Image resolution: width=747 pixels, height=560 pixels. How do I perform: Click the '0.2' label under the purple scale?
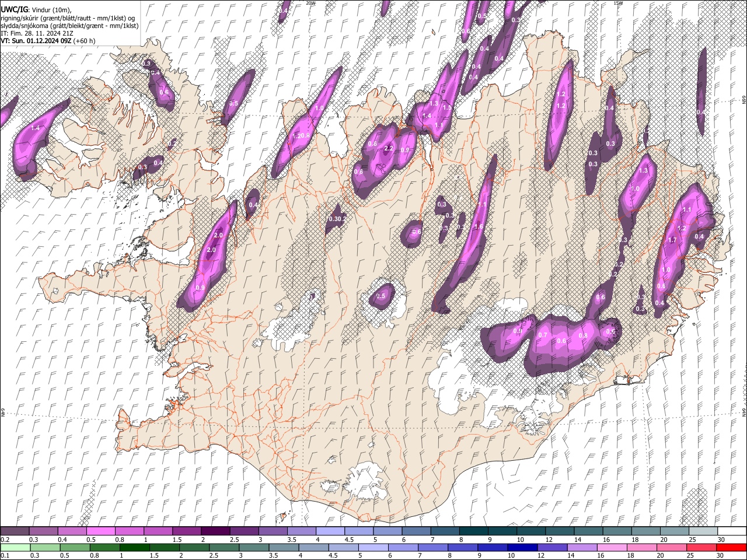tap(5, 540)
